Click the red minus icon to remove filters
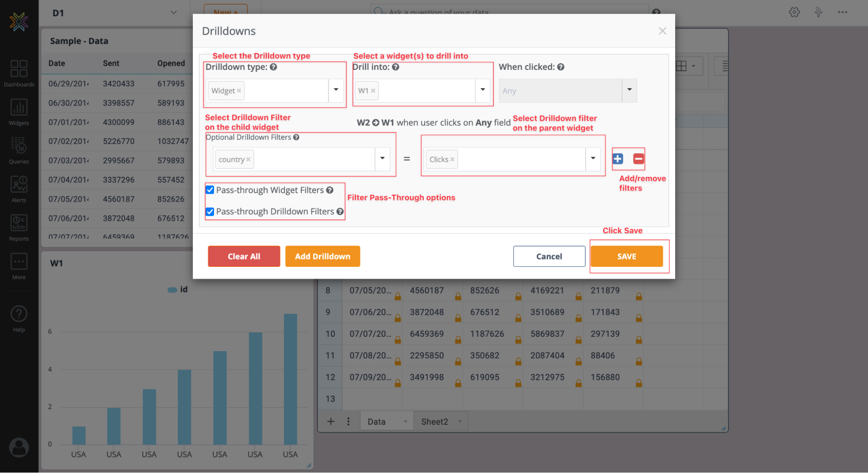868x473 pixels. click(x=638, y=159)
